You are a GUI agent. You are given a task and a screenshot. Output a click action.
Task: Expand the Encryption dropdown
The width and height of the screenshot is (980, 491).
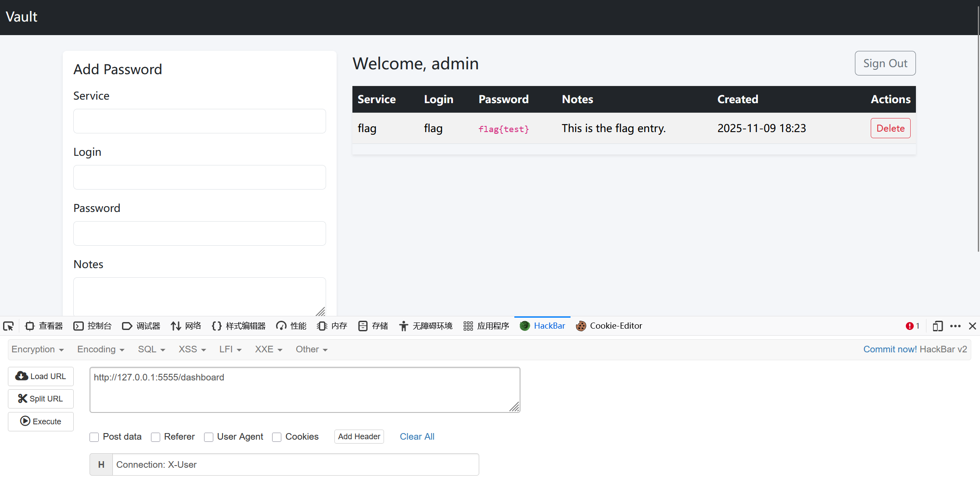coord(38,349)
